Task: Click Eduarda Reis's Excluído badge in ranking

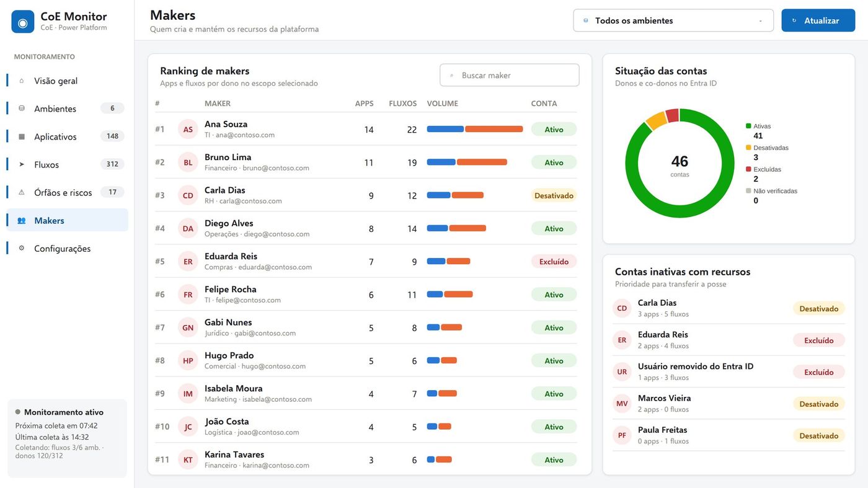Action: pos(554,261)
